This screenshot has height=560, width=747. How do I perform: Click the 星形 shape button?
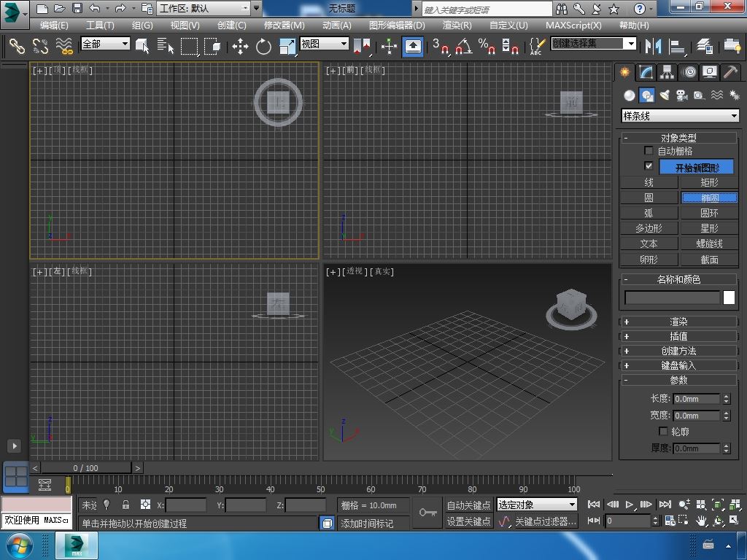point(709,228)
